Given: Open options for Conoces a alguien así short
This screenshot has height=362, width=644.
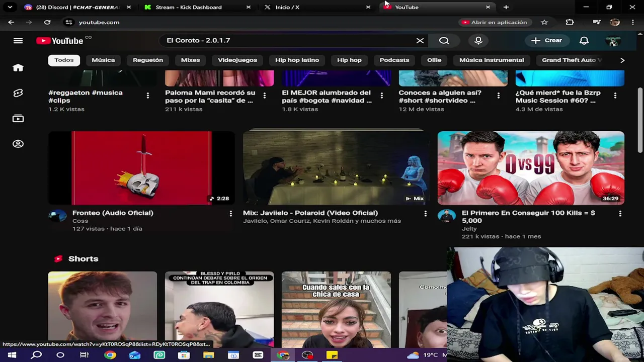Looking at the screenshot, I should pyautogui.click(x=498, y=96).
